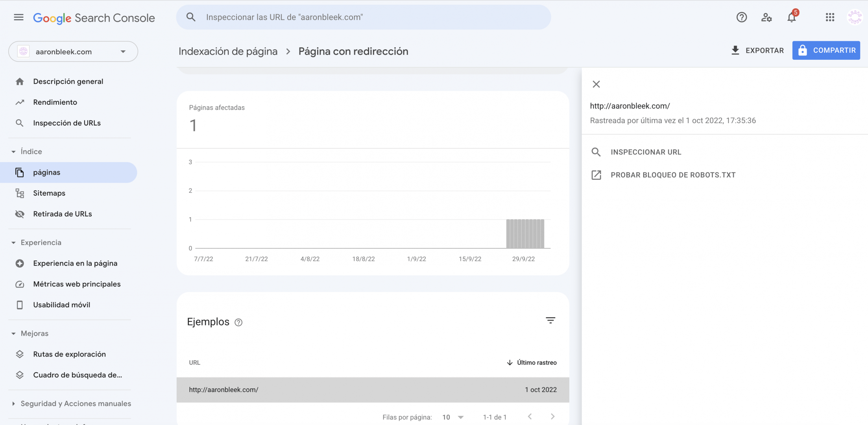Open Métricas web principales report
Image resolution: width=868 pixels, height=425 pixels.
pos(77,284)
